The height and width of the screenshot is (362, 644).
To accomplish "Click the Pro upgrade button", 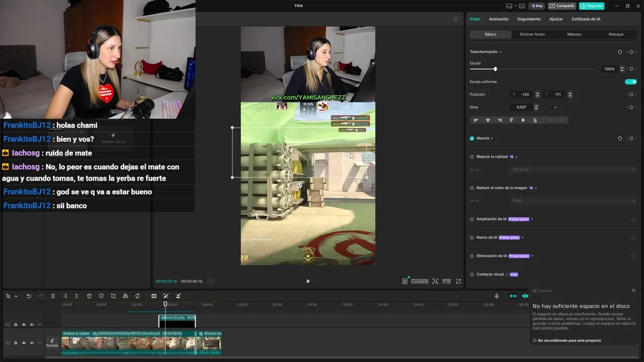I will (x=537, y=6).
